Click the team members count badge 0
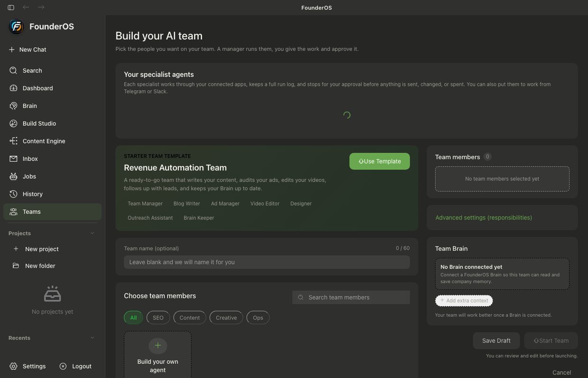This screenshot has width=588, height=378. tap(487, 157)
